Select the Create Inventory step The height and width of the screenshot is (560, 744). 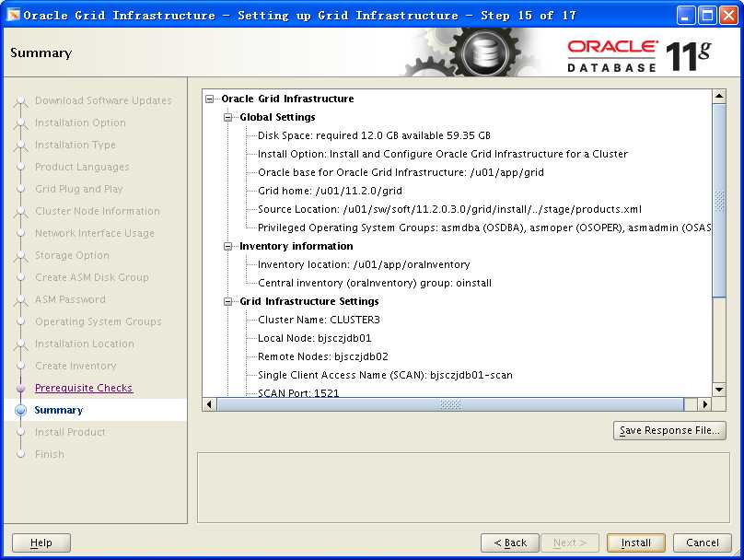76,366
